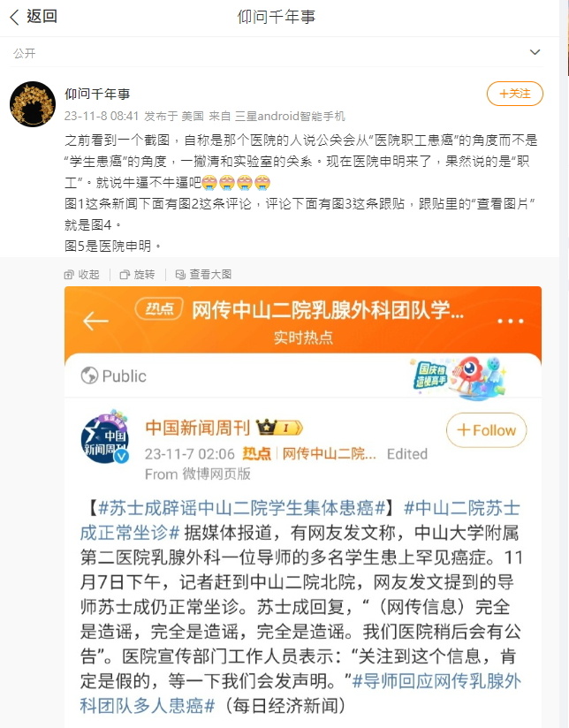Click the 热点 tag in orange title bar
The height and width of the screenshot is (728, 569).
[x=159, y=308]
